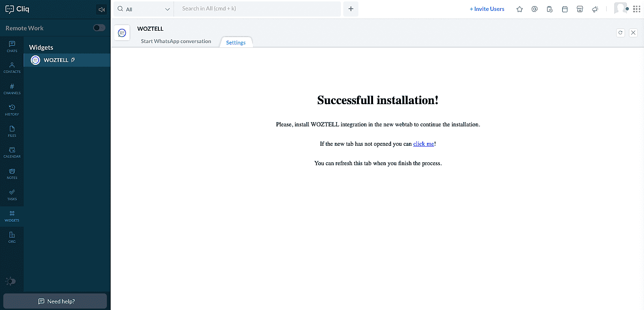Screen dimensions: 644x310
Task: Click the plug icon next to WOZTELL
Action: (73, 60)
